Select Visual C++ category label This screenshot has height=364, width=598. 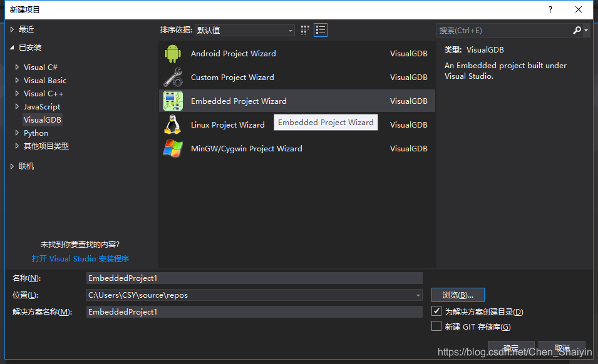tap(43, 93)
